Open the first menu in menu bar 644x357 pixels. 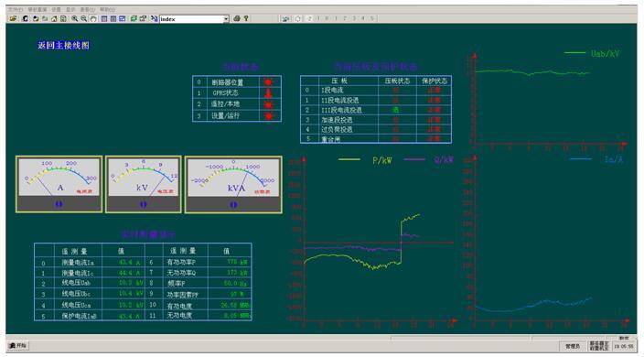16,9
